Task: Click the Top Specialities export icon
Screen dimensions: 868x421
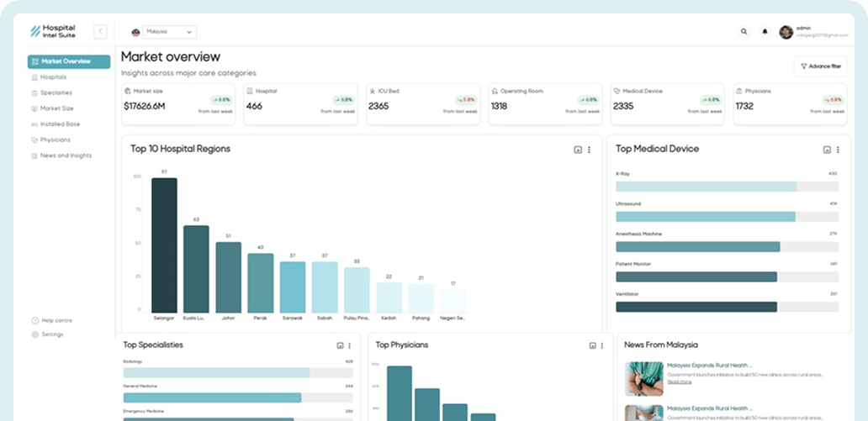Action: [x=340, y=345]
